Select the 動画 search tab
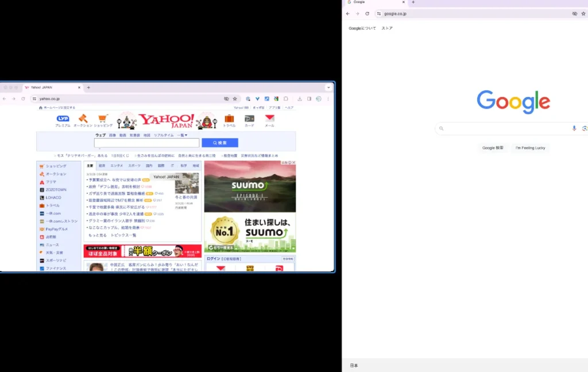Viewport: 588px width, 372px height. point(123,135)
